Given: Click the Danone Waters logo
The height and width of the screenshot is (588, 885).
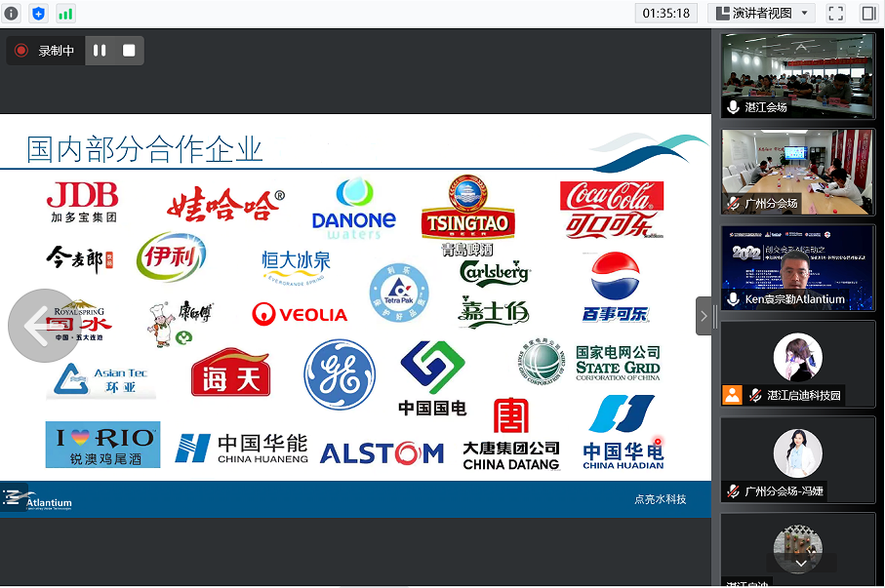Looking at the screenshot, I should click(x=354, y=209).
